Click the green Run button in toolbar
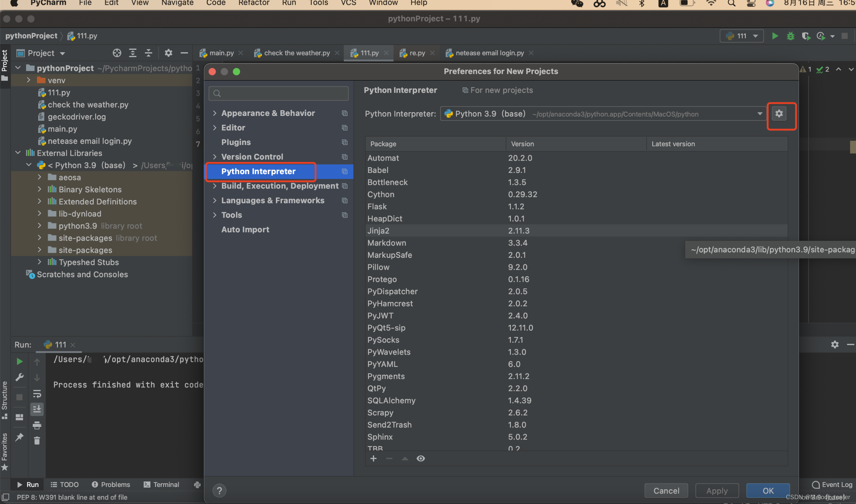The image size is (856, 504). (775, 36)
